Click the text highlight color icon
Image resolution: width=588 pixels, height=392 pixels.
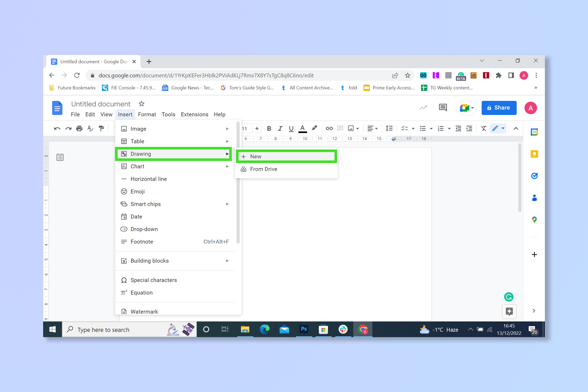pos(315,129)
